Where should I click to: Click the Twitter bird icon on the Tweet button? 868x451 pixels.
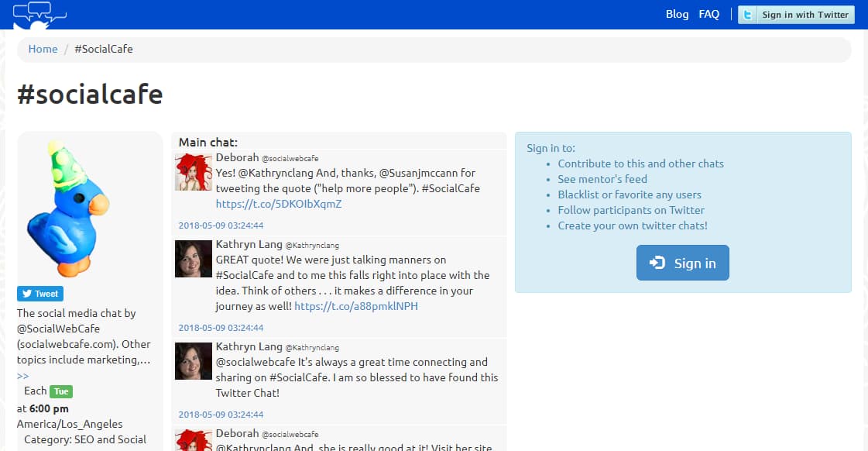tap(26, 294)
